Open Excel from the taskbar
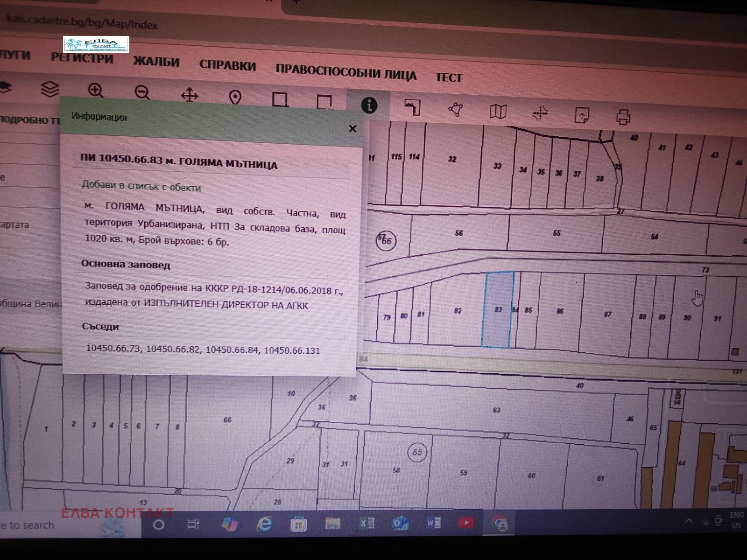The width and height of the screenshot is (747, 560). pyautogui.click(x=367, y=524)
